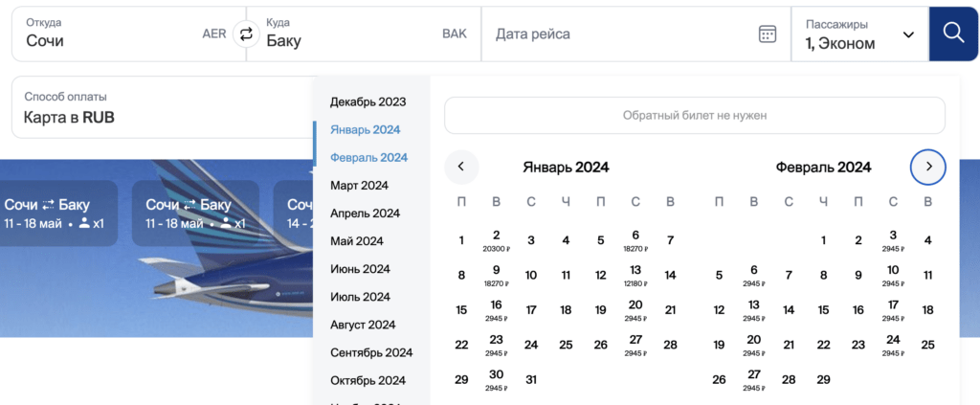Start flight search with magnifier button

click(x=954, y=34)
